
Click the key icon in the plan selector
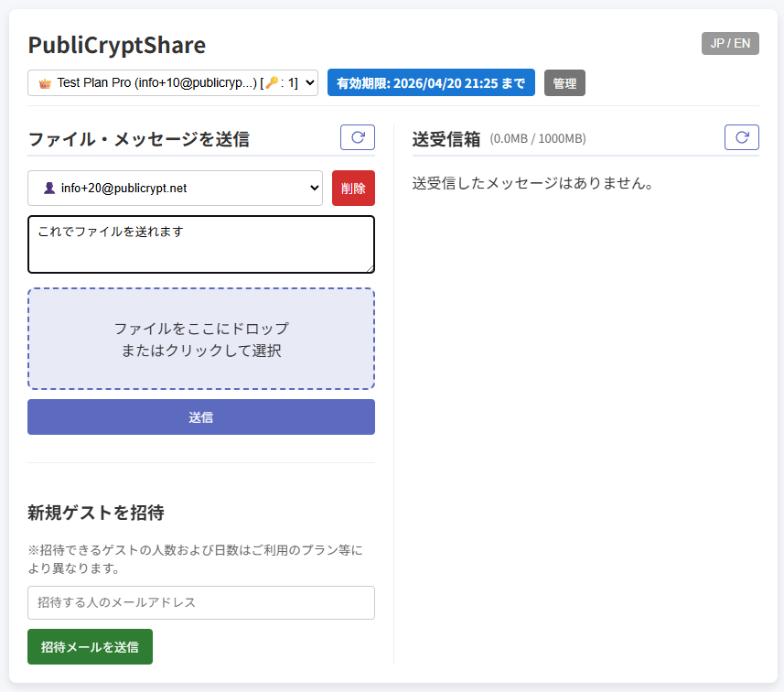271,83
